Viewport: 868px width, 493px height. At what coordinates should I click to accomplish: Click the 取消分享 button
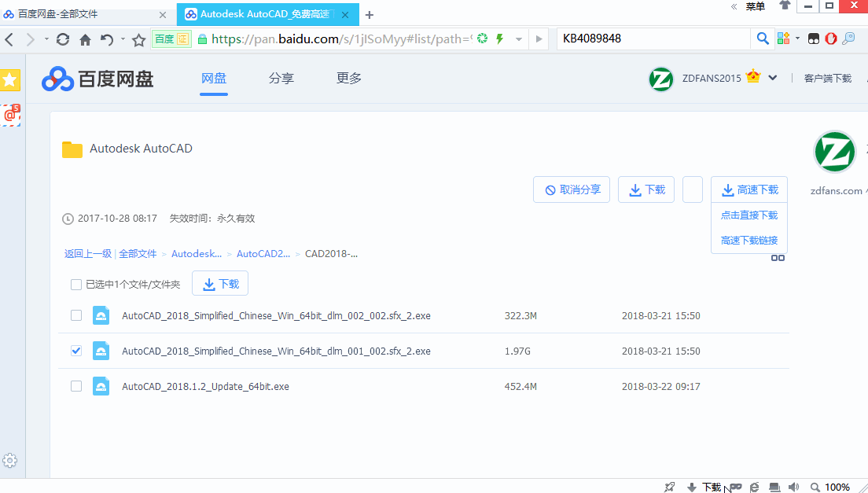(572, 189)
